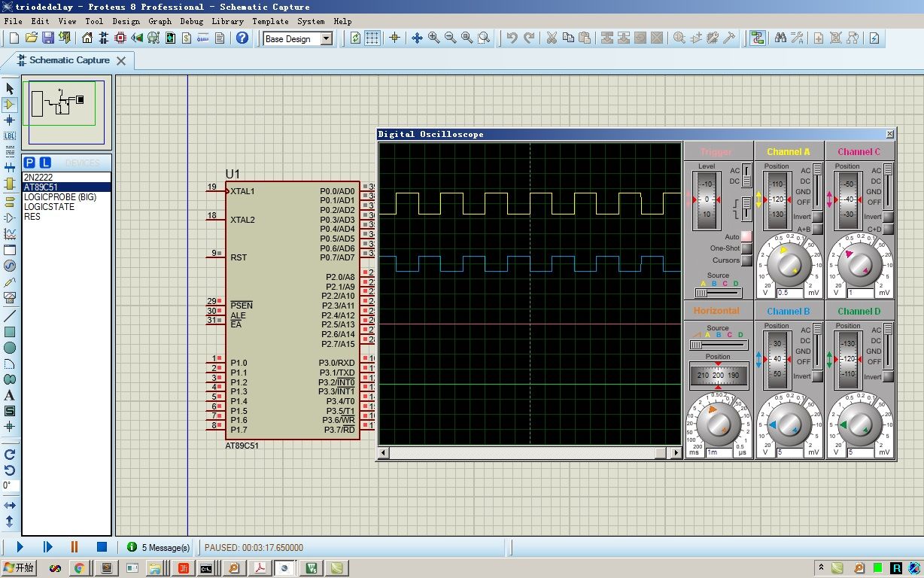Image resolution: width=924 pixels, height=578 pixels.
Task: Click the Search and Tag binoculars icon
Action: point(780,38)
